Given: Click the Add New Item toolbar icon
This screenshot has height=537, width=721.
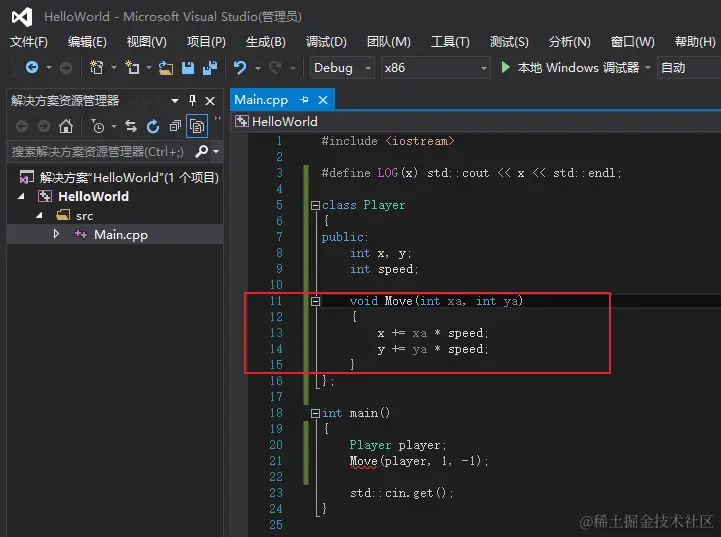Looking at the screenshot, I should coord(132,68).
